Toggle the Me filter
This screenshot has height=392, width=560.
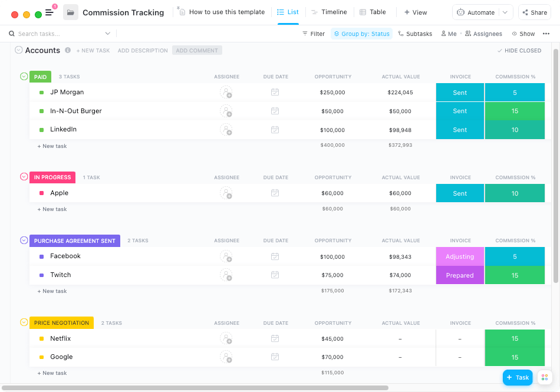coord(448,34)
